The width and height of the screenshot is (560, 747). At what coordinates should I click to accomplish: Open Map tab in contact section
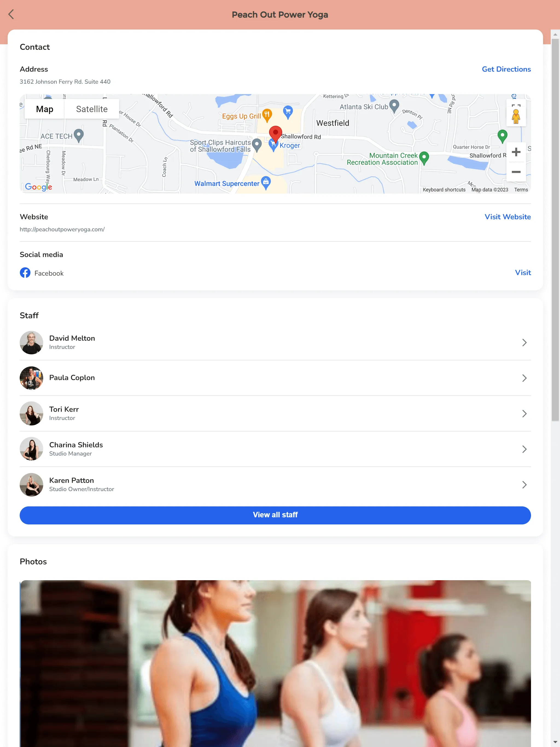click(45, 109)
